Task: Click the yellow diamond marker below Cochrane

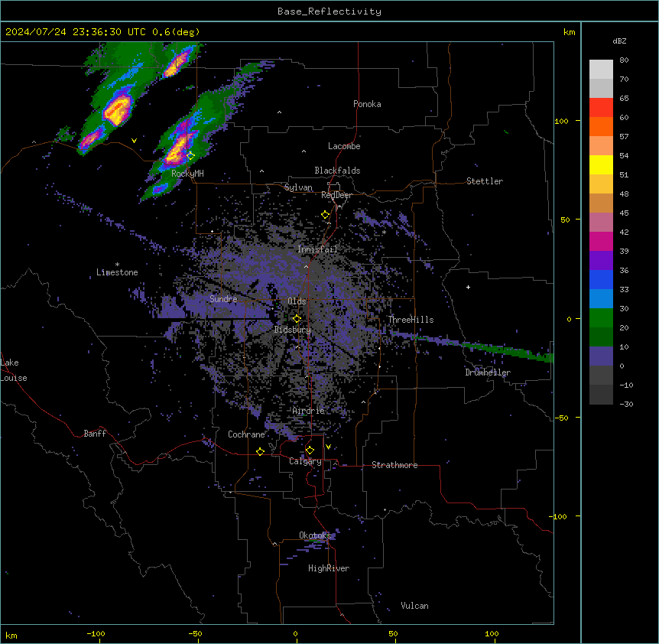Action: click(260, 451)
